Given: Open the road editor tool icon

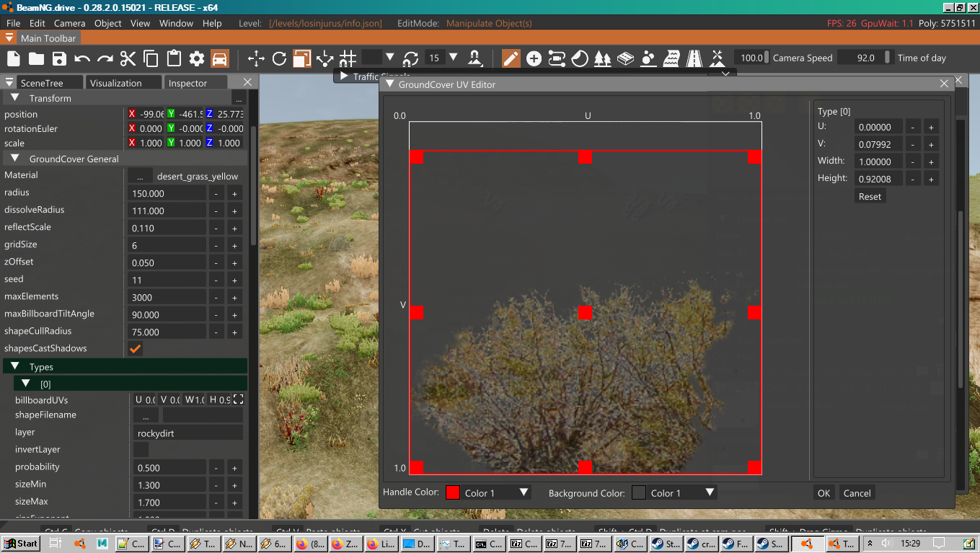Looking at the screenshot, I should 694,58.
